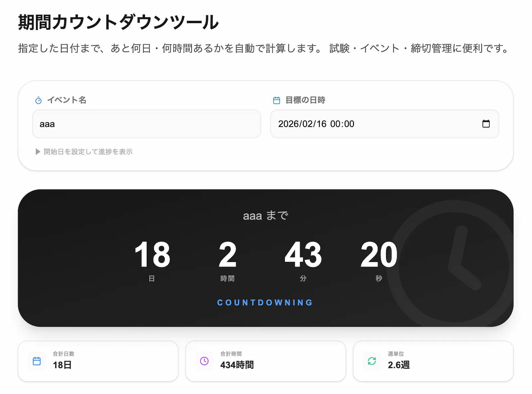The width and height of the screenshot is (532, 394).
Task: Click the 2 hours countdown number
Action: coord(227,254)
